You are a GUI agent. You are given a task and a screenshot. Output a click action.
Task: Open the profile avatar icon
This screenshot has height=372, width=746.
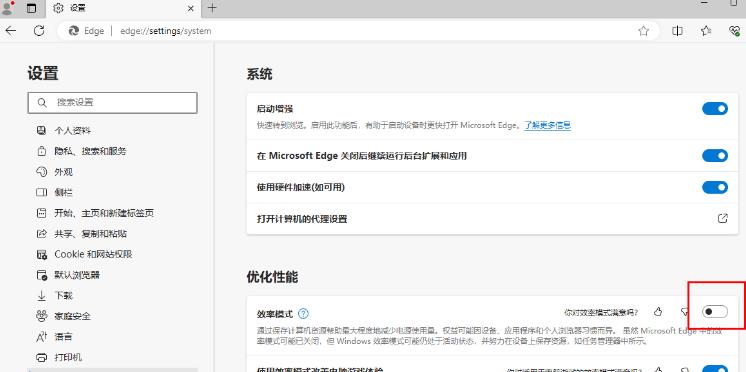[8, 8]
